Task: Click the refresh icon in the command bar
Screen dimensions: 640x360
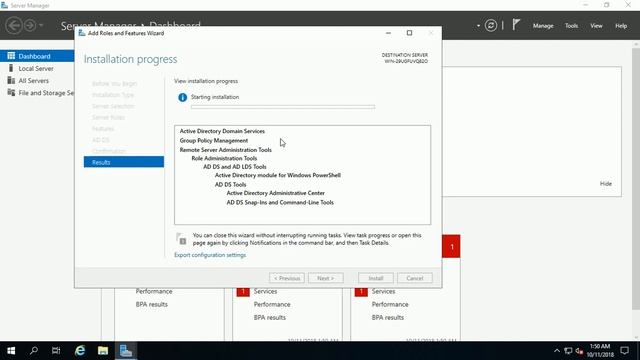Action: (491, 26)
